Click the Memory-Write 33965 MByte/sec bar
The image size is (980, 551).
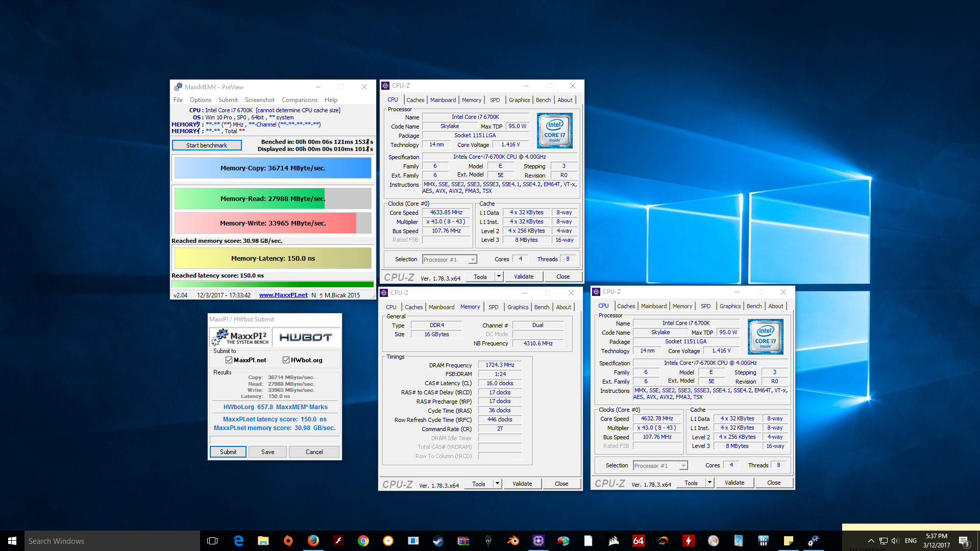[273, 223]
